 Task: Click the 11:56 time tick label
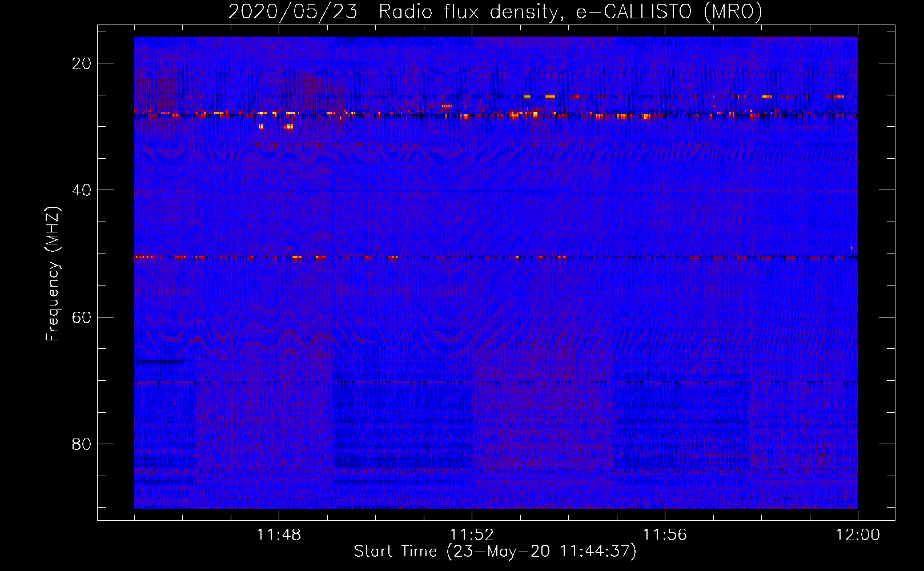point(665,535)
